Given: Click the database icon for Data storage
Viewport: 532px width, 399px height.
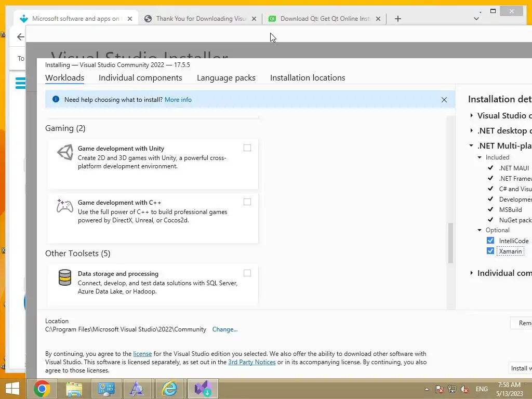Looking at the screenshot, I should point(65,277).
